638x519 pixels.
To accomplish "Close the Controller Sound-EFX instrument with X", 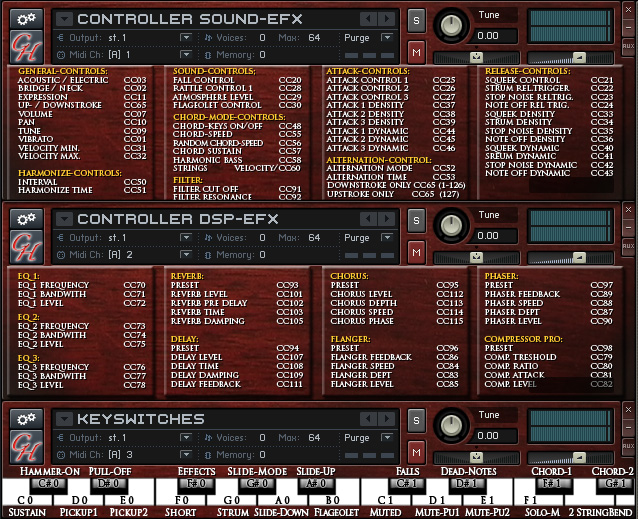I will [628, 10].
